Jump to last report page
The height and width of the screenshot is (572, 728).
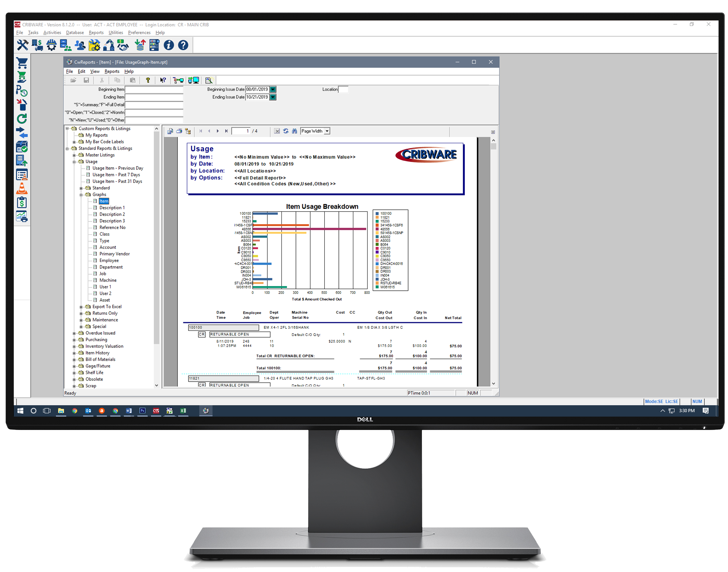(x=226, y=131)
